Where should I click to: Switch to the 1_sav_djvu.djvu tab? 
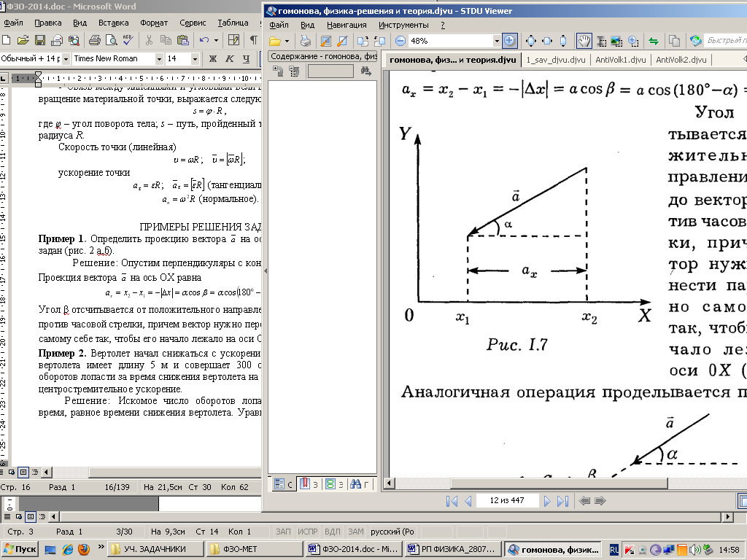point(555,60)
